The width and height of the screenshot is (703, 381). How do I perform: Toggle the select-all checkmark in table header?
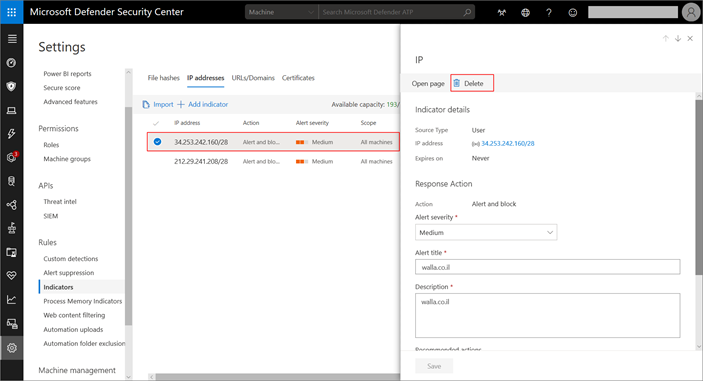[156, 123]
